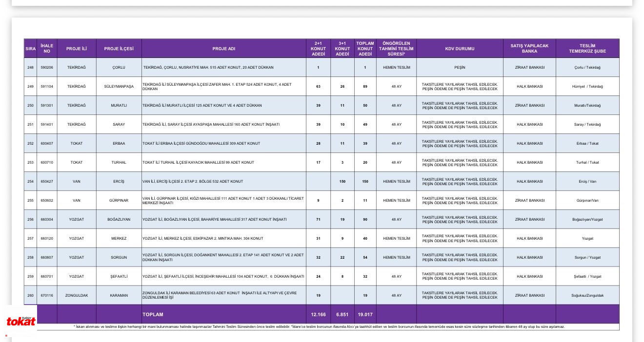Select the TURHAL district cell
Screen dimensions: 644x342
click(x=119, y=162)
